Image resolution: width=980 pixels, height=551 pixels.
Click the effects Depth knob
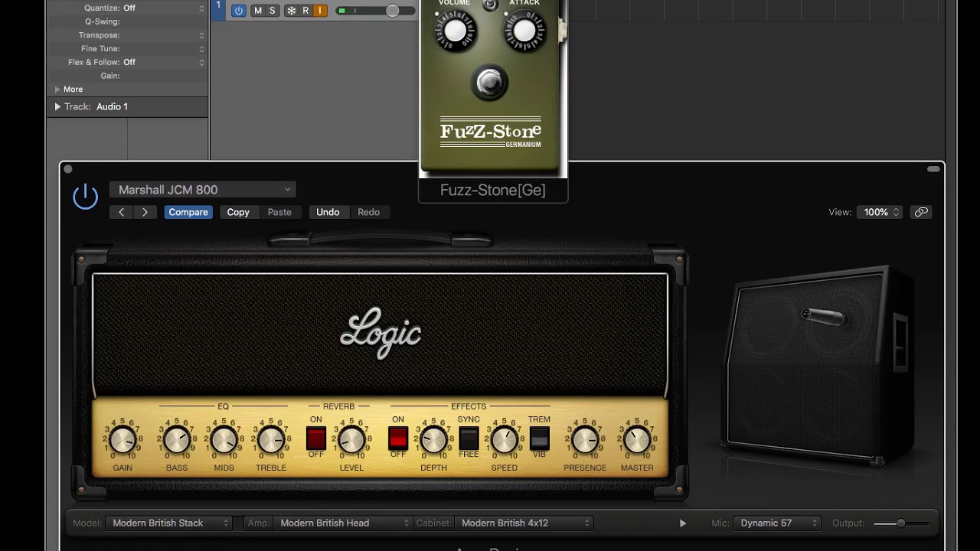click(x=433, y=440)
